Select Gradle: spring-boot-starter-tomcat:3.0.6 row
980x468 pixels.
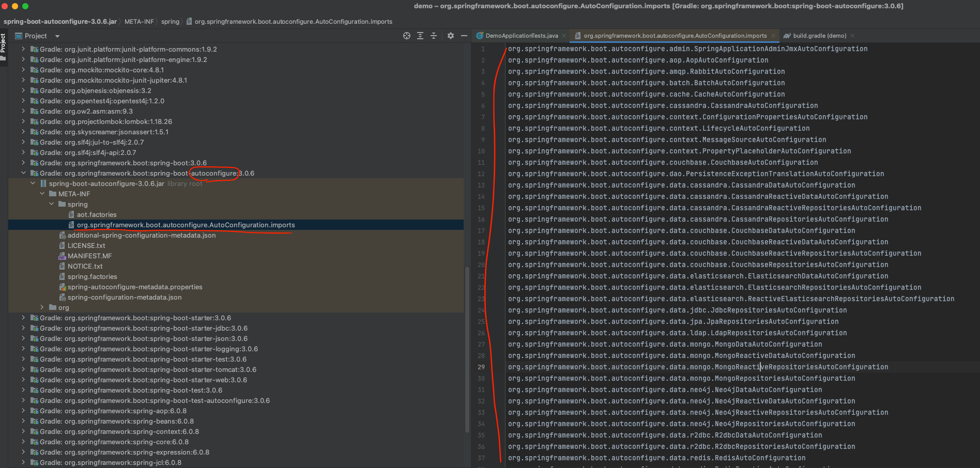pyautogui.click(x=148, y=369)
